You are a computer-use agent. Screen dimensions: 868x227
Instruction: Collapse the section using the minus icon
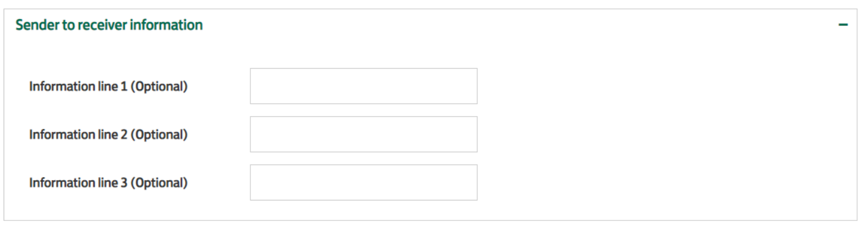point(843,25)
